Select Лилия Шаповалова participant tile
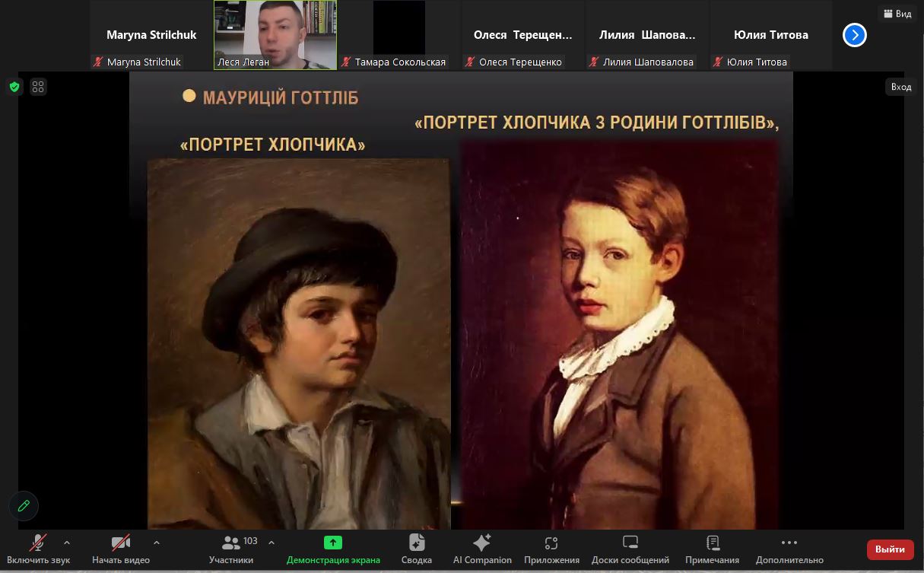The image size is (924, 573). [x=647, y=35]
